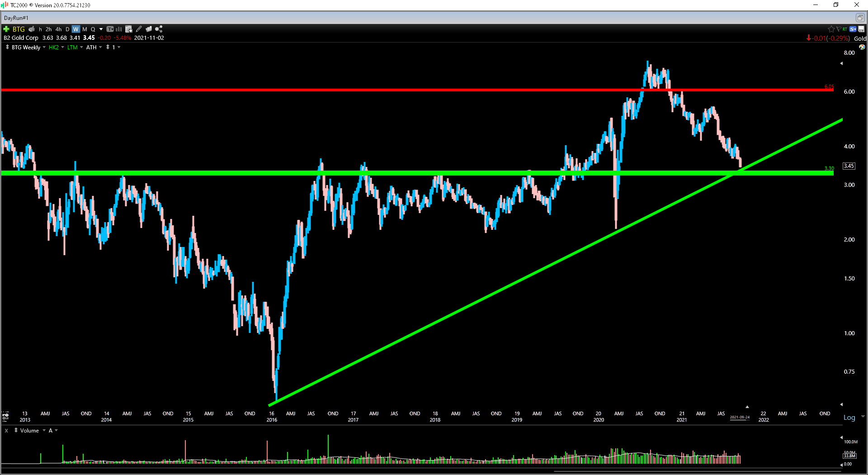
Task: Click the time-axis swap arrows icon
Action: pos(5,416)
